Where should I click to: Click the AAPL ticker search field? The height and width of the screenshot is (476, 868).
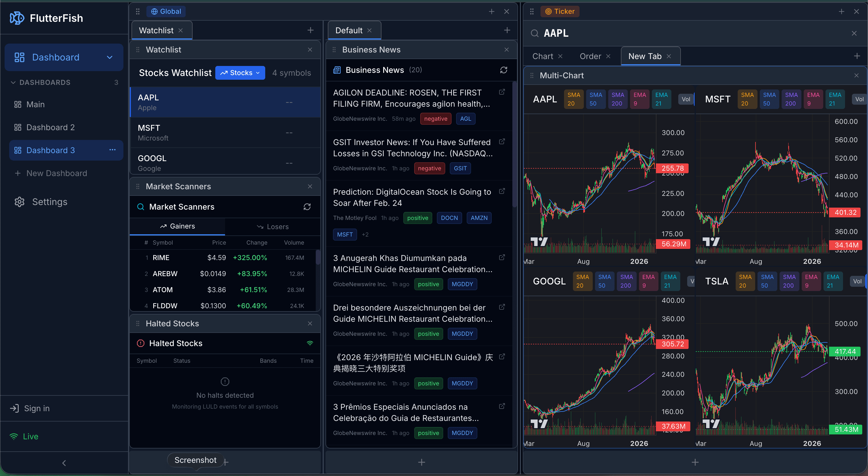[556, 33]
